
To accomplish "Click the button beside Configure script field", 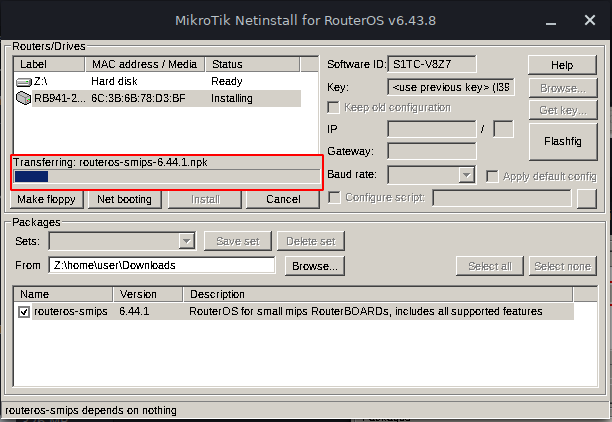I will (x=587, y=198).
